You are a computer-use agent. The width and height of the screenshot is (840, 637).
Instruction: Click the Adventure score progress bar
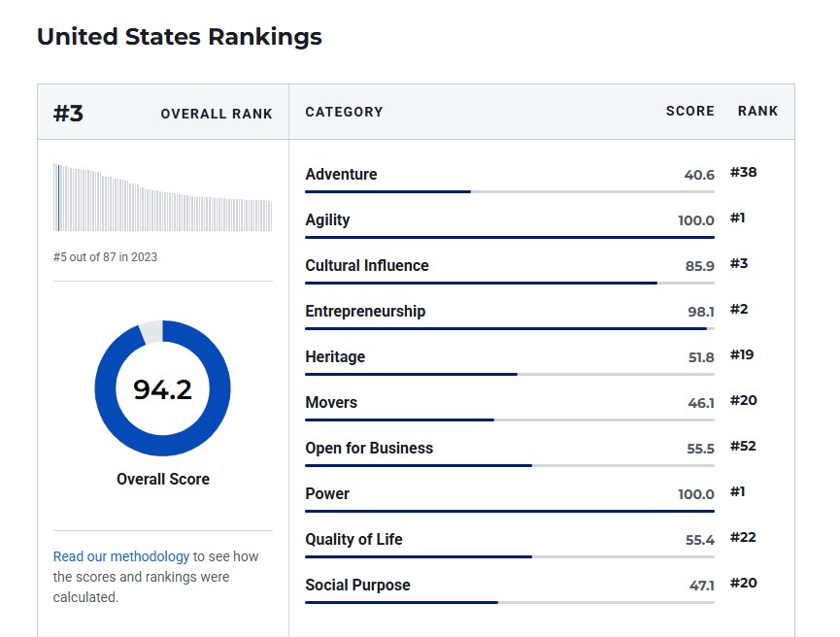[x=509, y=191]
